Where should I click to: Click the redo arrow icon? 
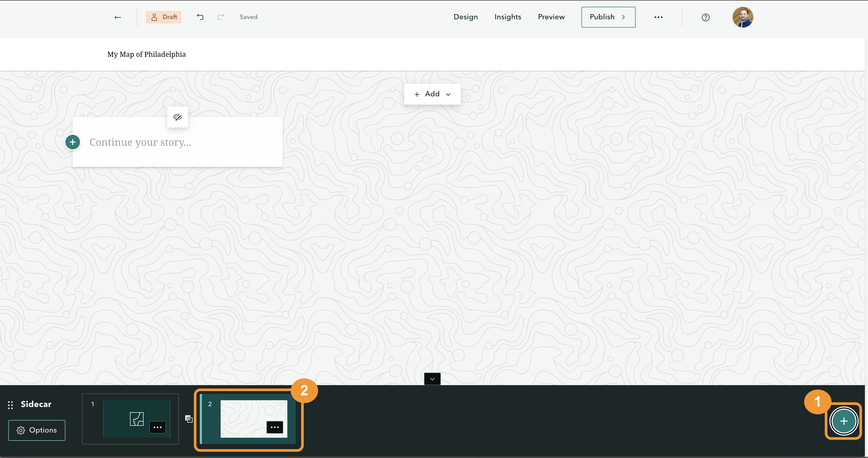[x=221, y=17]
